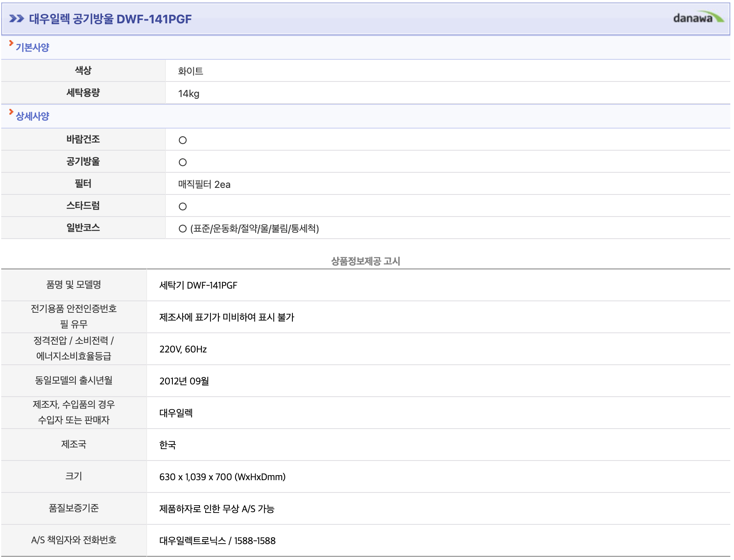Click the value 14kg
The width and height of the screenshot is (734, 560).
click(189, 94)
